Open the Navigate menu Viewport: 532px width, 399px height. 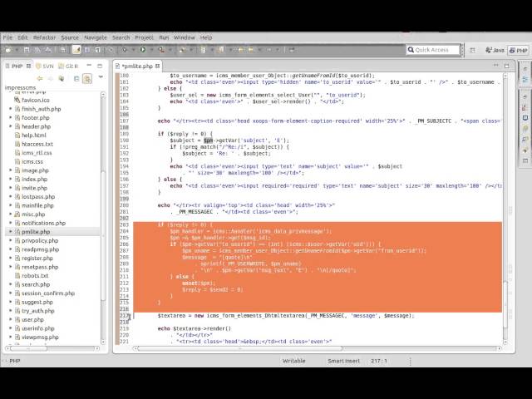96,37
